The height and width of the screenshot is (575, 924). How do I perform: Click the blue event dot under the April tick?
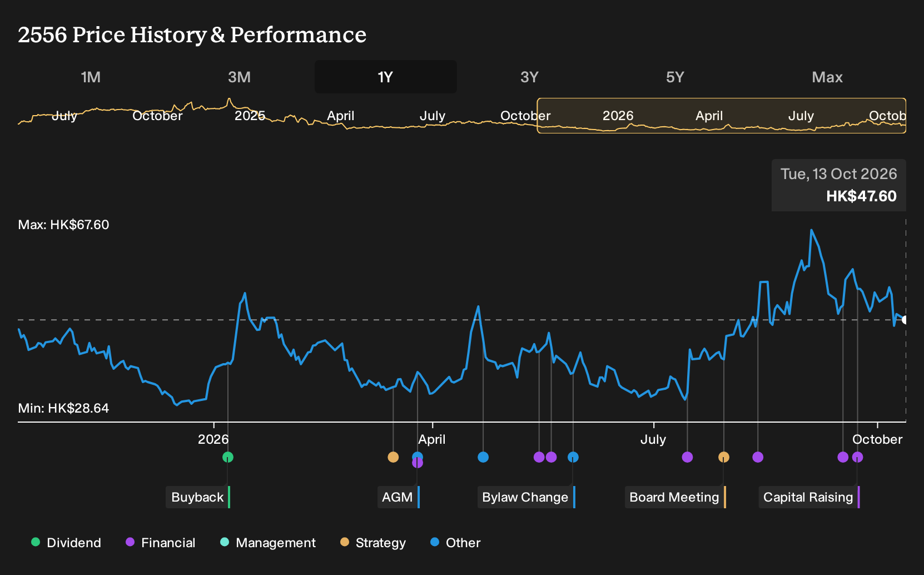pyautogui.click(x=418, y=457)
